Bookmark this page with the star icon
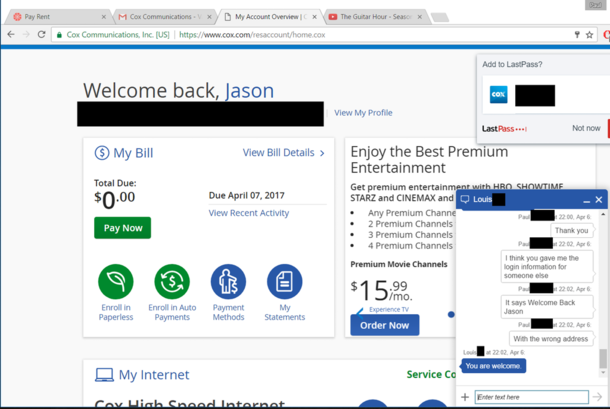Image resolution: width=610 pixels, height=409 pixels. point(589,35)
